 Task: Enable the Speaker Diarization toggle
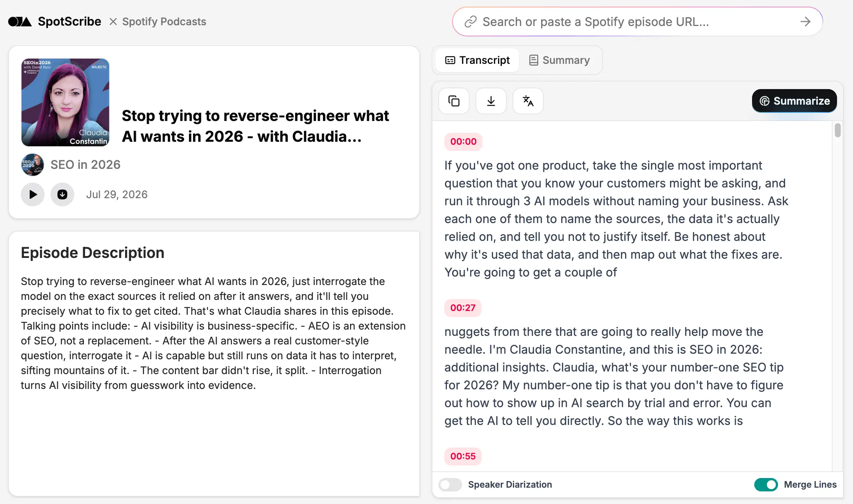click(x=450, y=484)
